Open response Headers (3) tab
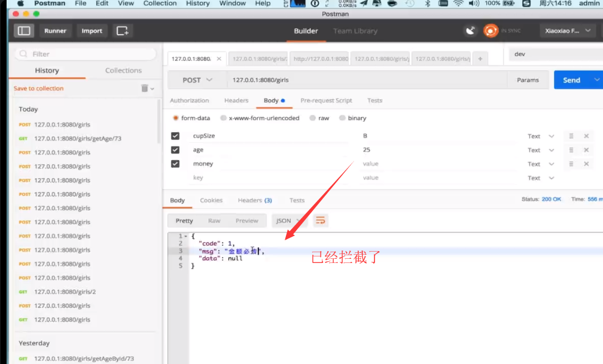 click(255, 200)
